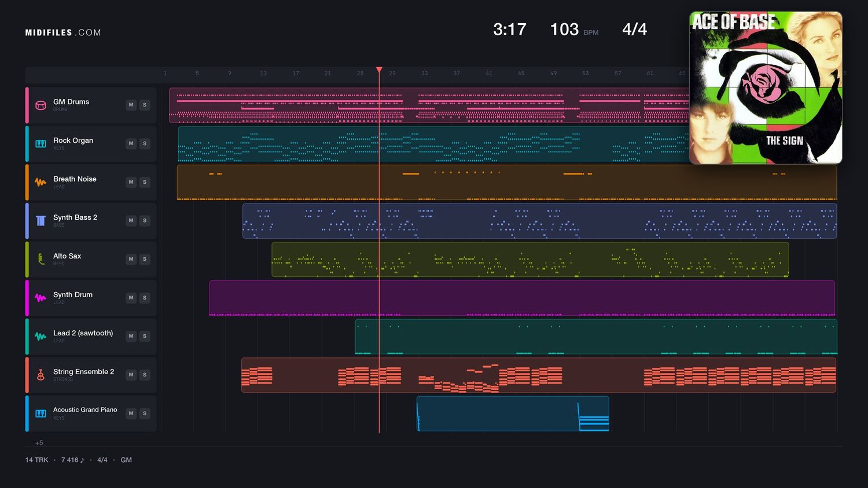Select the Breath Noise track name
This screenshot has height=488, width=868.
click(75, 179)
